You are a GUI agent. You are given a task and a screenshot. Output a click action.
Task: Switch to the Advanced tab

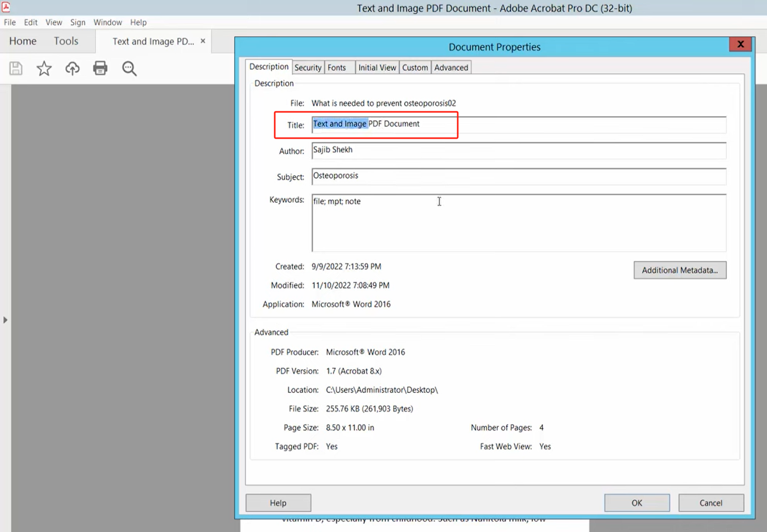(x=451, y=68)
